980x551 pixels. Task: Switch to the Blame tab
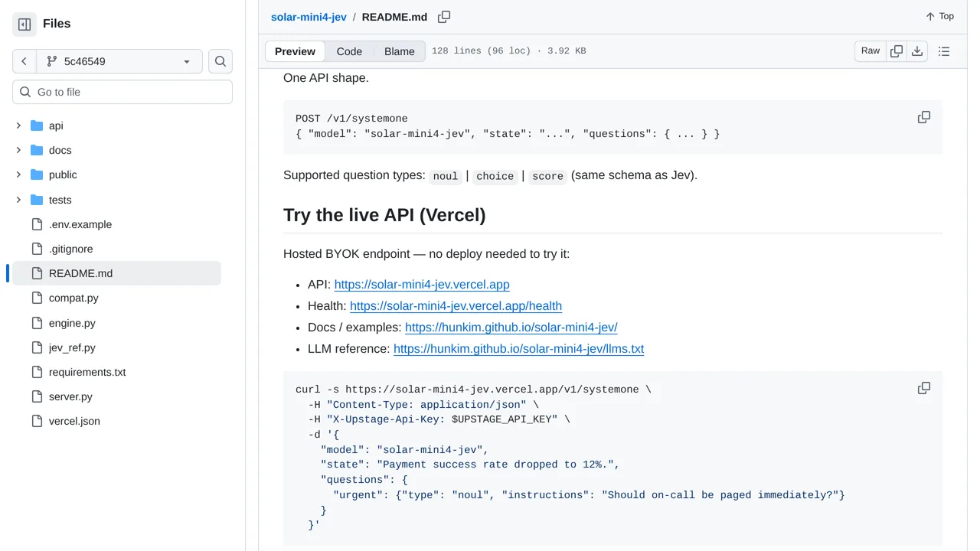click(x=399, y=51)
